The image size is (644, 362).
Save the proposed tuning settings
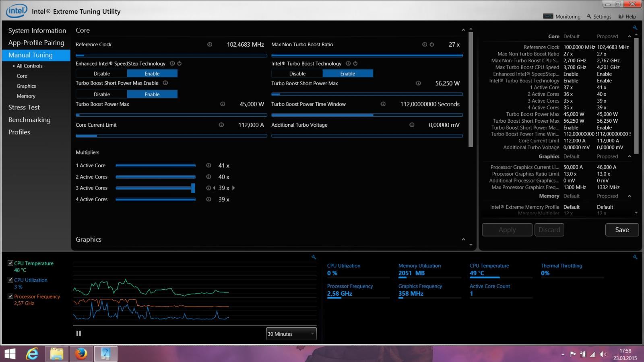pyautogui.click(x=622, y=230)
